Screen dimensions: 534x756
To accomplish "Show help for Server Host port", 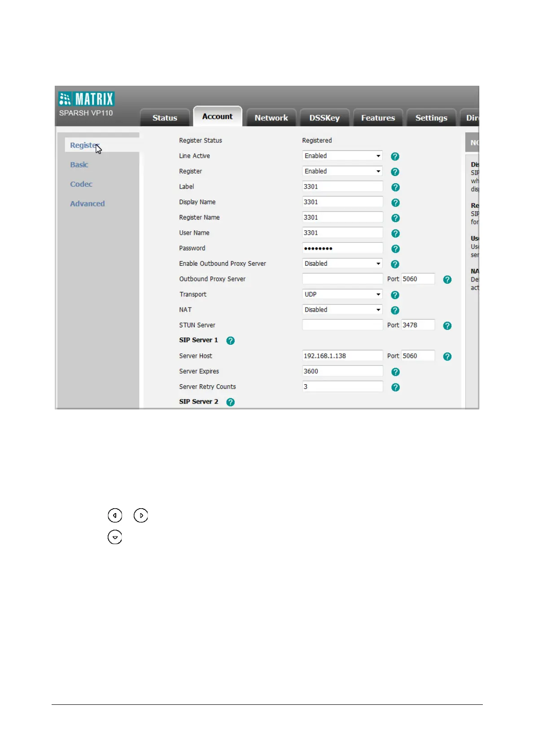I will 447,356.
